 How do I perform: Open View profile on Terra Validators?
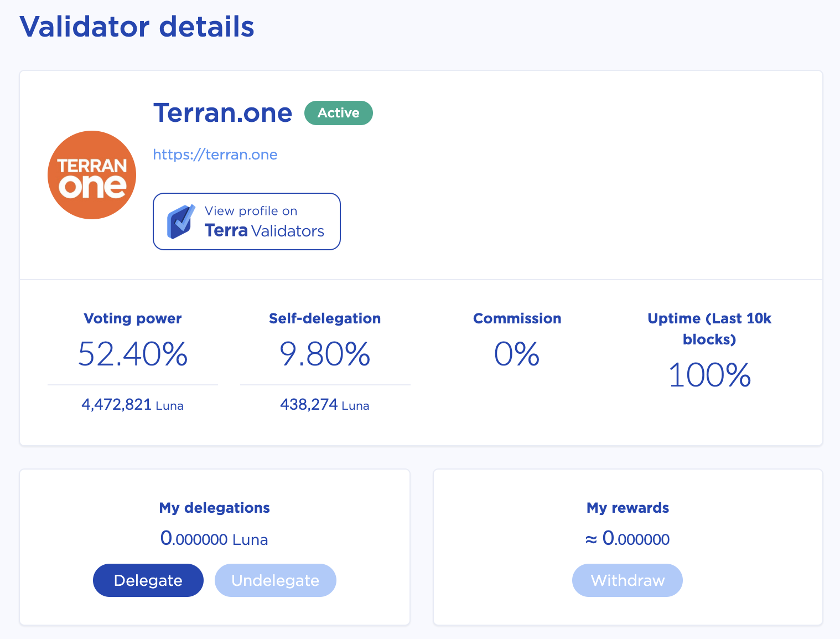pyautogui.click(x=247, y=221)
